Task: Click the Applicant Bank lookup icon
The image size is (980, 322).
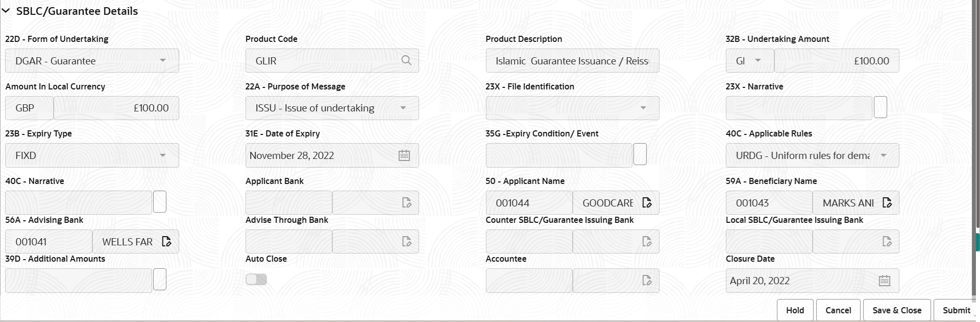Action: [x=407, y=203]
